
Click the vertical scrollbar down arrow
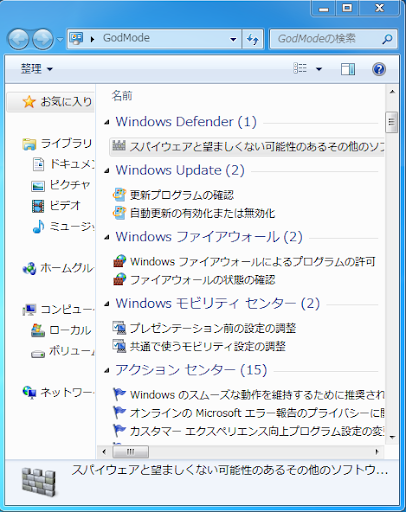(x=392, y=437)
